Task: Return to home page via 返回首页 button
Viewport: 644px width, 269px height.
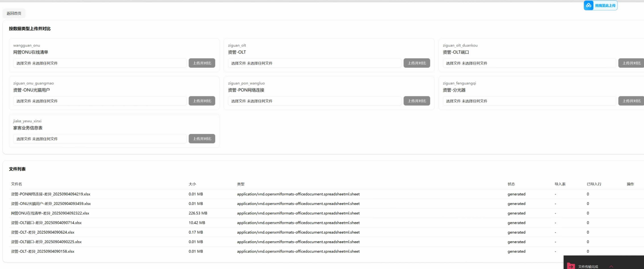Action: click(14, 13)
